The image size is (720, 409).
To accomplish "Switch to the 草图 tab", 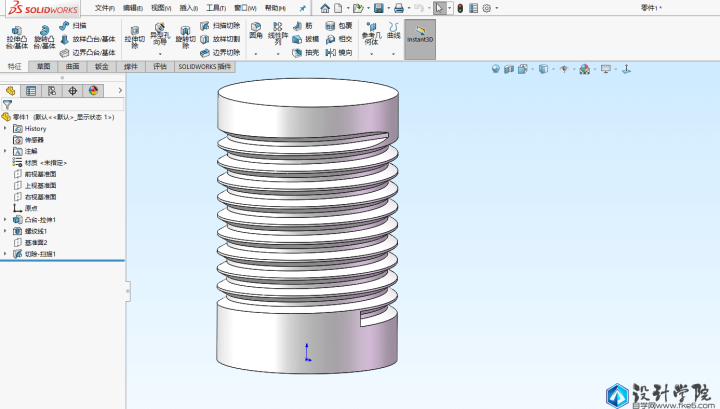I will 44,67.
